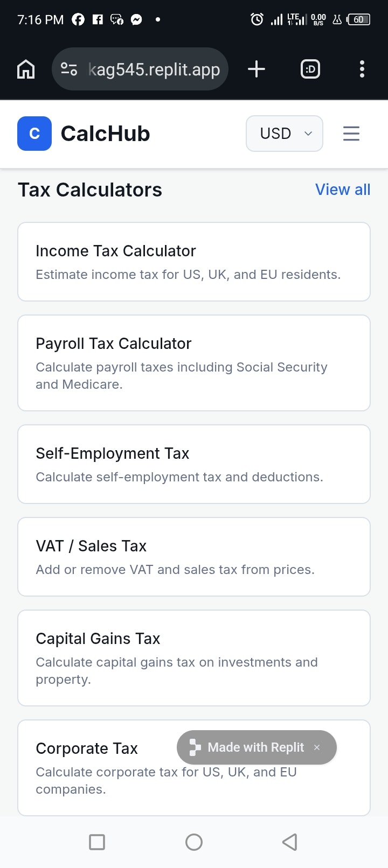This screenshot has width=388, height=868.
Task: Open a new tab with plus icon
Action: pyautogui.click(x=257, y=69)
